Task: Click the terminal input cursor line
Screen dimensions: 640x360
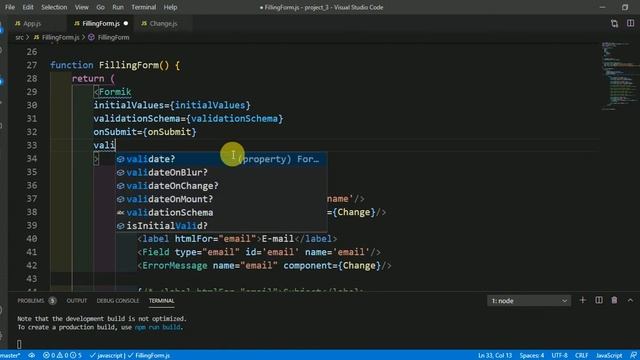Action: (x=19, y=344)
